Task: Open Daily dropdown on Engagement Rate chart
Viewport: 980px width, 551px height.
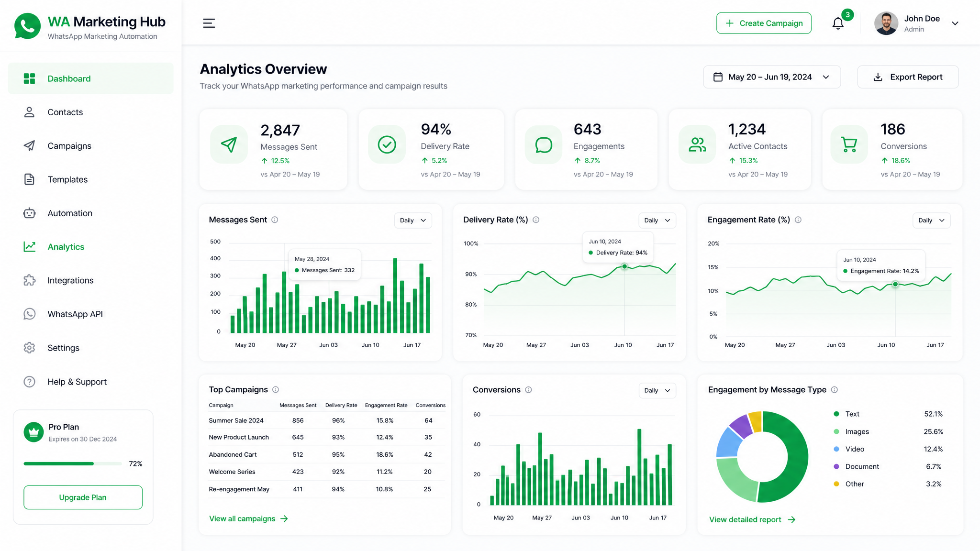Action: coord(931,220)
